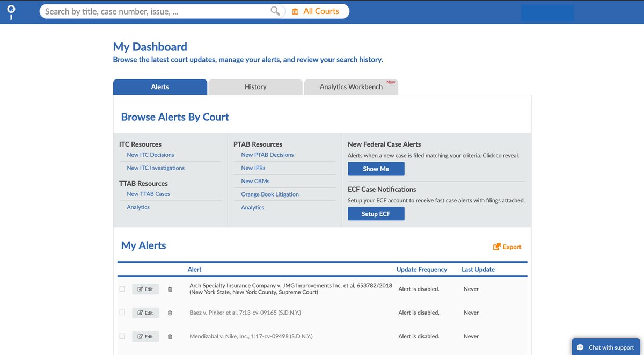
Task: Click the blue button in top-right header
Action: pyautogui.click(x=547, y=13)
